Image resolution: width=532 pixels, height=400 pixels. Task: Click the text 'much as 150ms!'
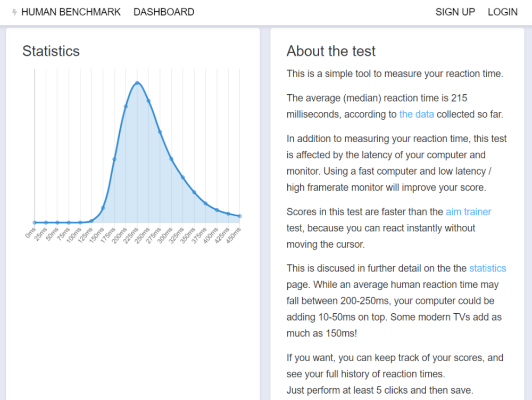coord(322,333)
